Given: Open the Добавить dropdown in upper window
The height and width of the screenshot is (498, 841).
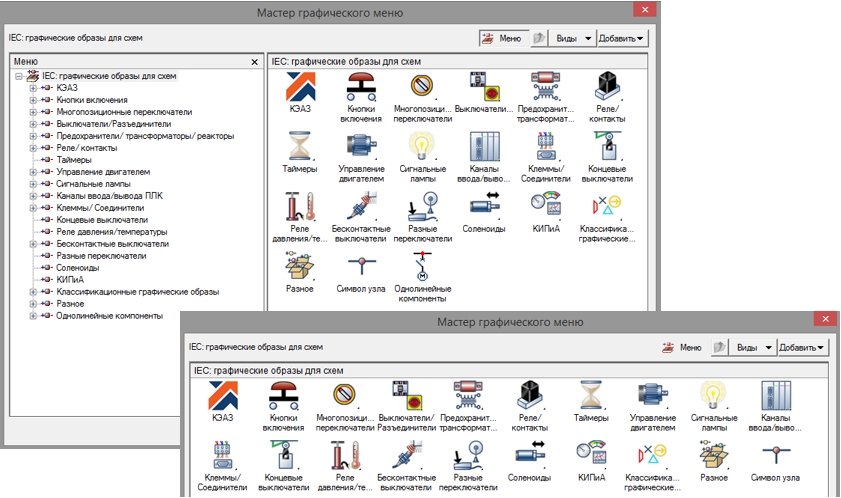Looking at the screenshot, I should point(622,38).
